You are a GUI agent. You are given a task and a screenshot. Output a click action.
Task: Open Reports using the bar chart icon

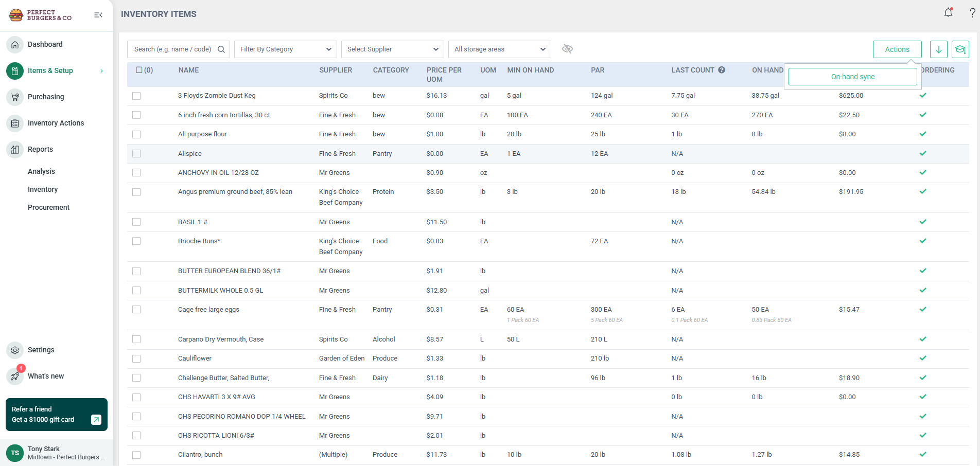(x=14, y=149)
